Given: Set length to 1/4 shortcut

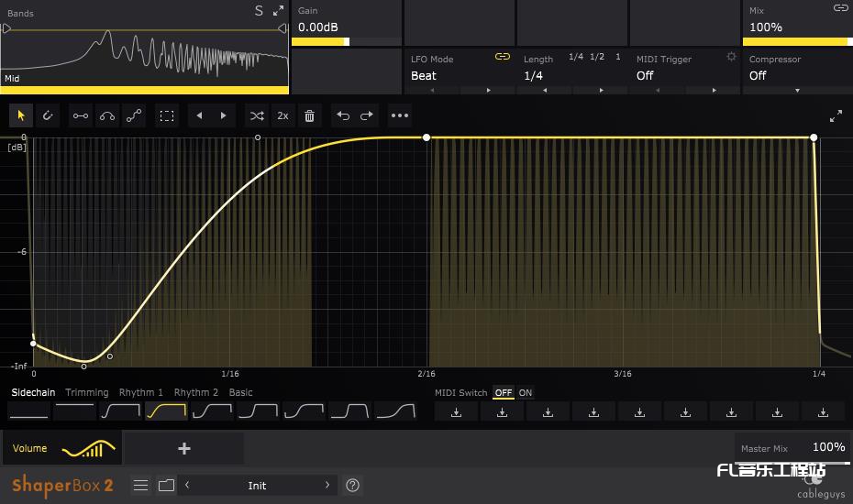Looking at the screenshot, I should tap(576, 57).
